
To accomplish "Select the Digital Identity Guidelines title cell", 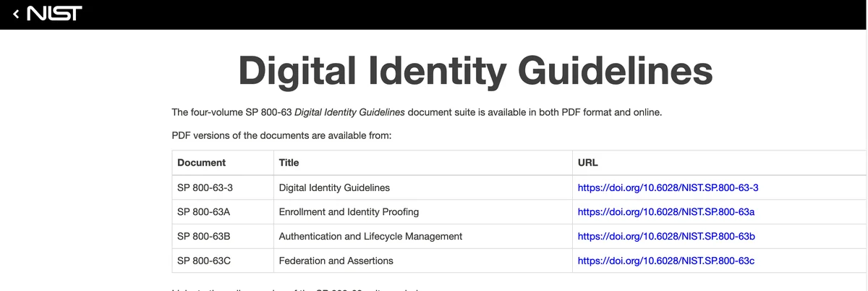I will [x=422, y=187].
